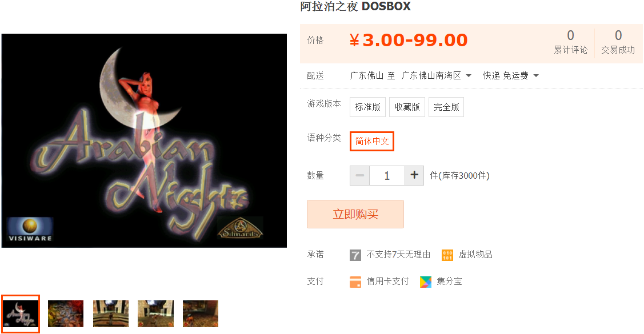Click the credit card payment icon
The image size is (644, 334).
click(355, 282)
